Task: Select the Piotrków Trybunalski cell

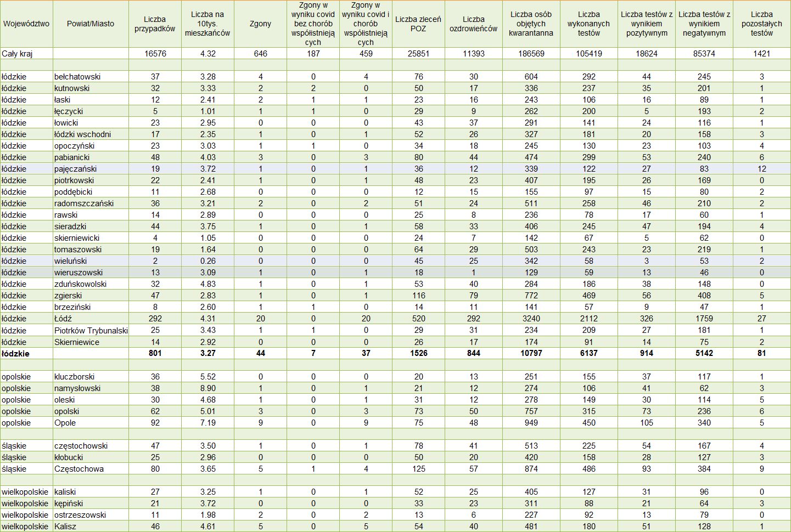Action: tap(91, 330)
